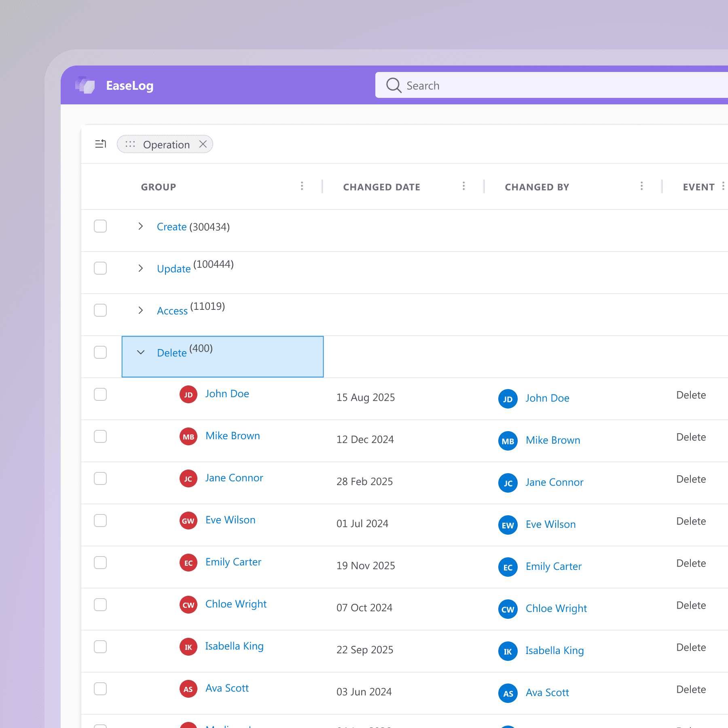Image resolution: width=728 pixels, height=728 pixels.
Task: Select the Ava Scott row checkbox
Action: 100,689
